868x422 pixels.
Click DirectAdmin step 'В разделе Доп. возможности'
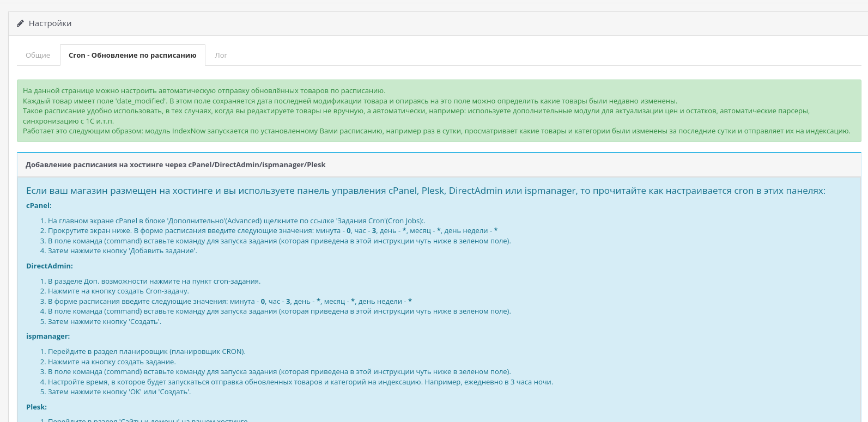pyautogui.click(x=154, y=281)
